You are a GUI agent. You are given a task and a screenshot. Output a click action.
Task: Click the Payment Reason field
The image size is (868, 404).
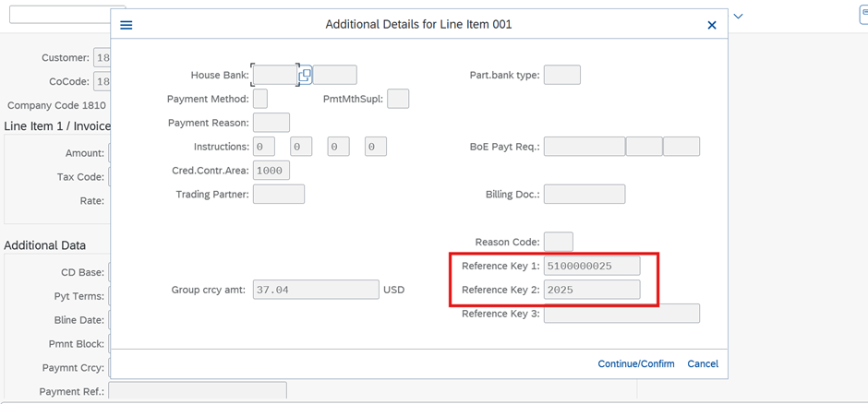click(x=271, y=123)
